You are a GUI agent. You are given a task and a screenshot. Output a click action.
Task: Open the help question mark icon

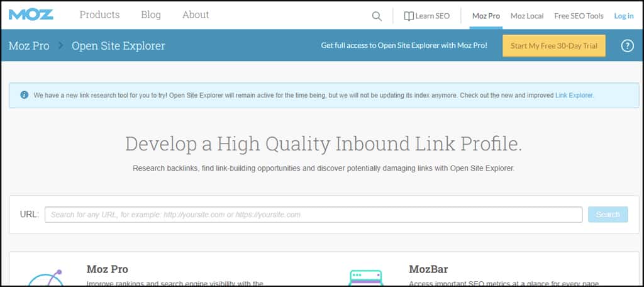click(627, 46)
